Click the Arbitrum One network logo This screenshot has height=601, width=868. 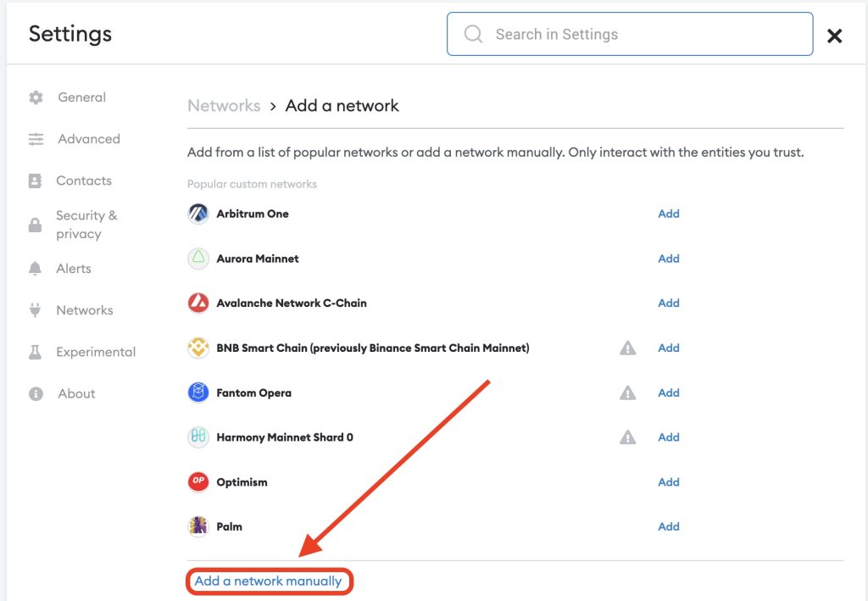click(x=198, y=214)
